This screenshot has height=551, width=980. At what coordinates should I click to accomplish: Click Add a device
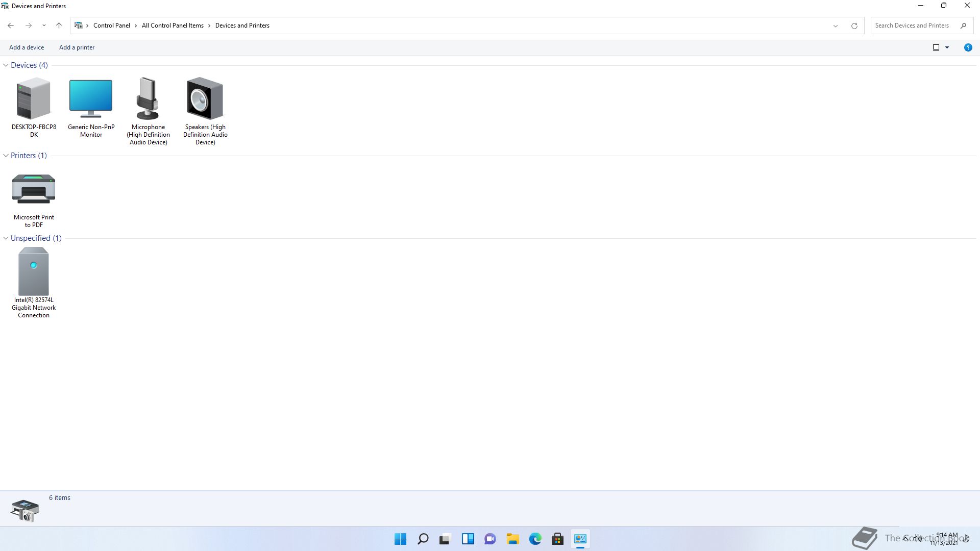coord(27,47)
